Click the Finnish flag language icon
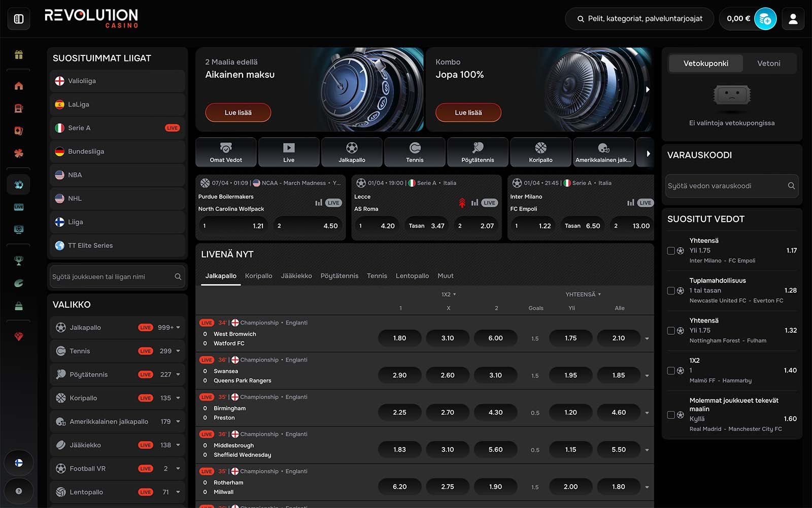Screen dimensions: 812x508 (19, 463)
